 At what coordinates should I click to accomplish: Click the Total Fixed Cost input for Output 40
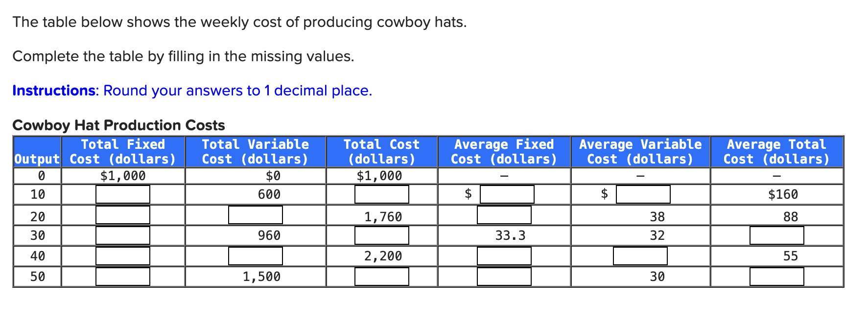point(122,256)
